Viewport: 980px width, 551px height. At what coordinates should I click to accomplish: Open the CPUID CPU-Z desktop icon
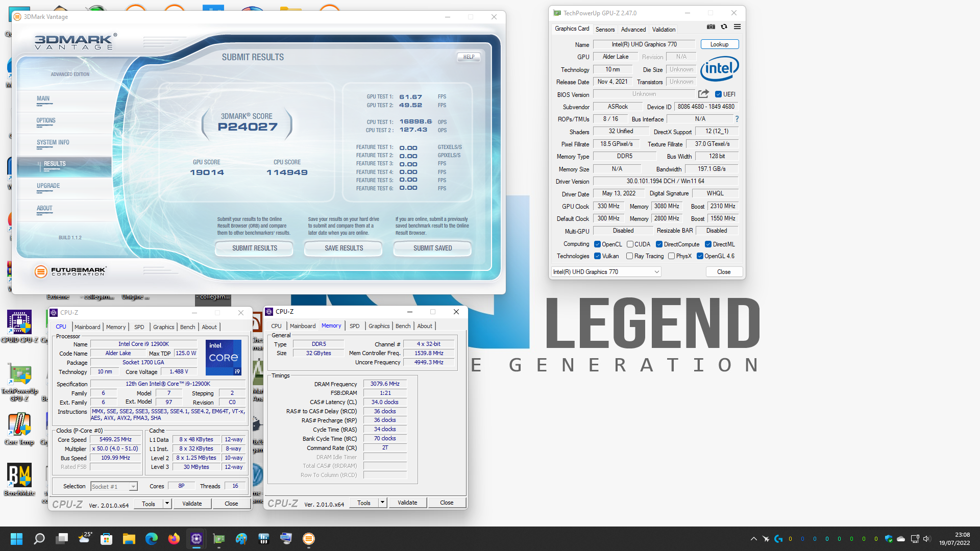click(19, 327)
